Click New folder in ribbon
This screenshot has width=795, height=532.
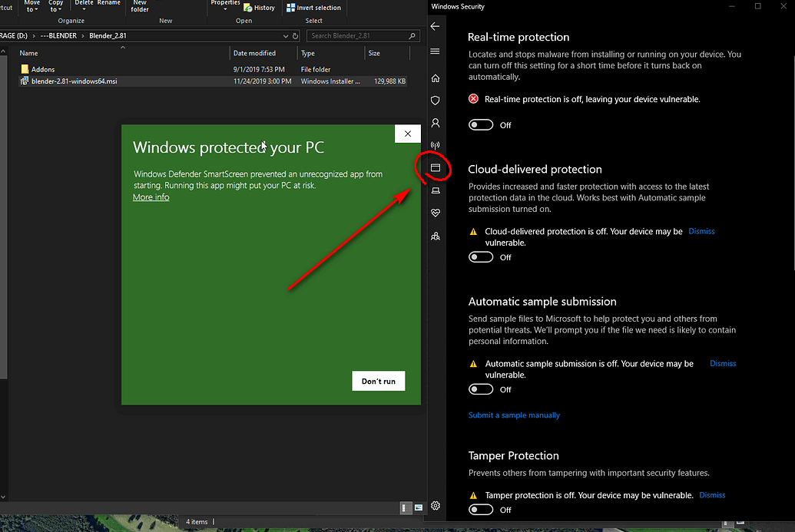[x=140, y=5]
